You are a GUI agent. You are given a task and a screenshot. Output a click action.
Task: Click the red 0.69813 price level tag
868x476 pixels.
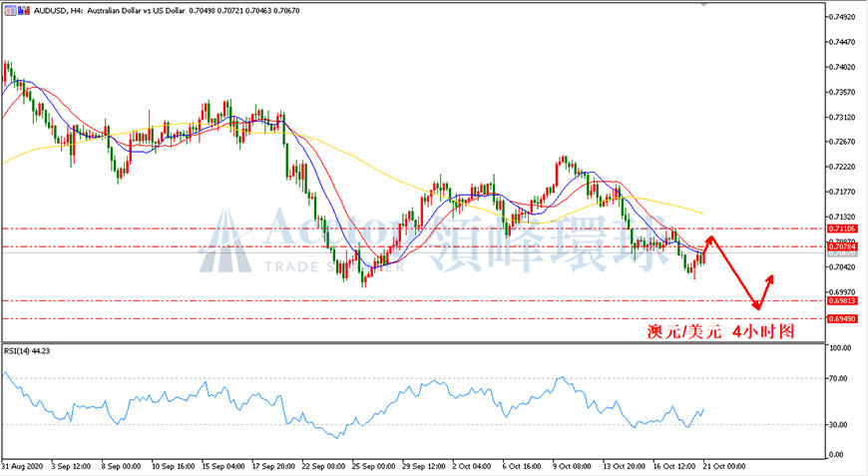pyautogui.click(x=842, y=301)
